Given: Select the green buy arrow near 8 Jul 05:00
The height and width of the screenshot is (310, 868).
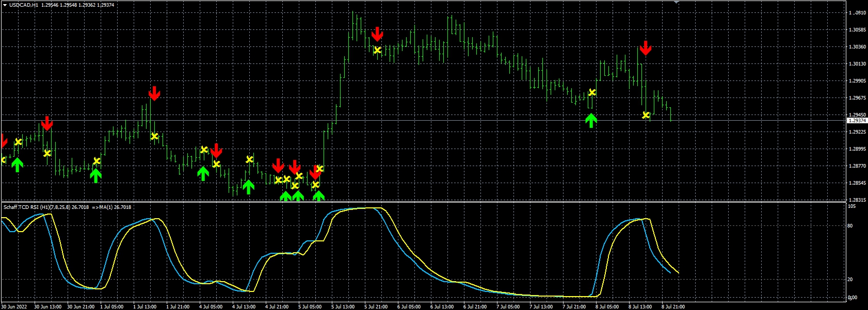Looking at the screenshot, I should (x=591, y=121).
